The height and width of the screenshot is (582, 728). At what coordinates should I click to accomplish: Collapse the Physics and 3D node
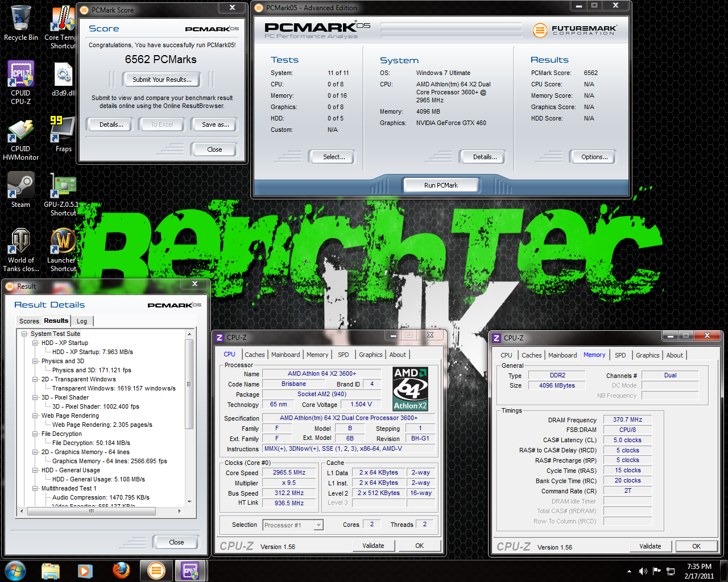(x=35, y=361)
